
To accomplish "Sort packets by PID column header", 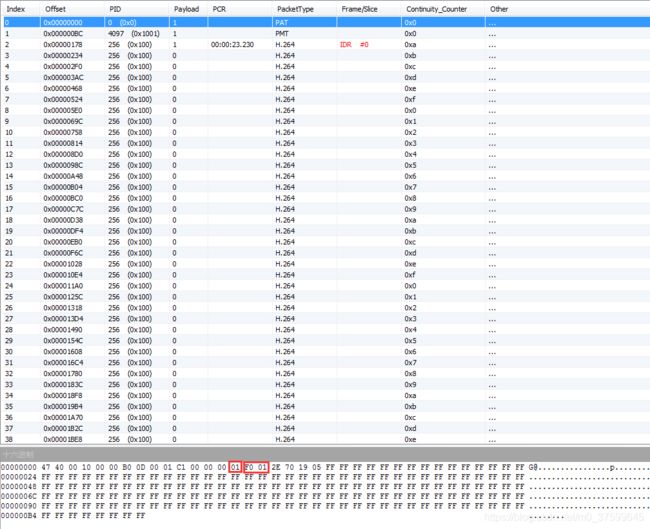I will [115, 9].
